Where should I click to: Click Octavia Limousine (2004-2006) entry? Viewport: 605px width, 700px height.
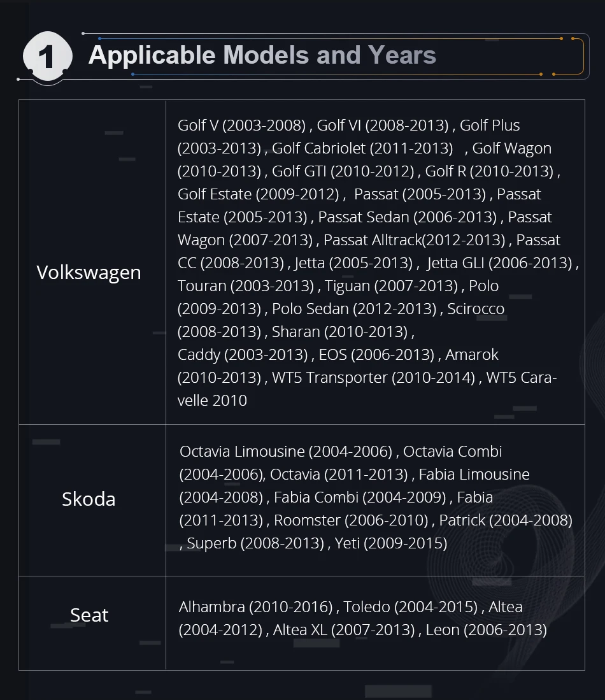coord(286,452)
